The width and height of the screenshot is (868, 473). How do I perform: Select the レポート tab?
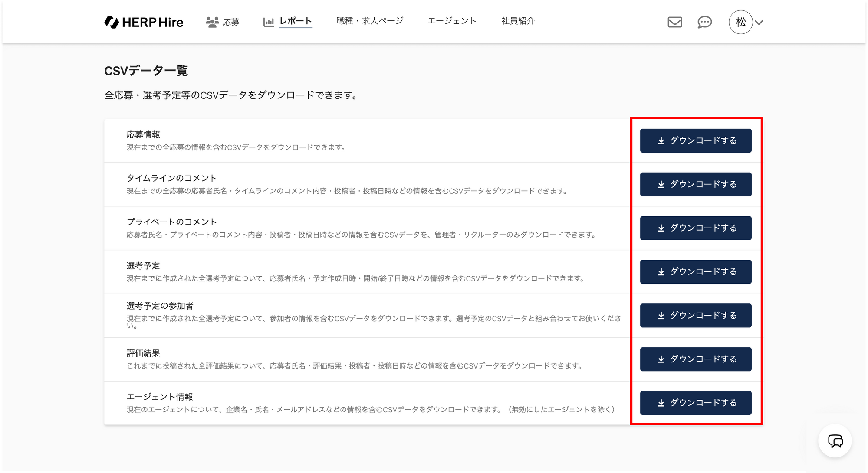tap(296, 21)
